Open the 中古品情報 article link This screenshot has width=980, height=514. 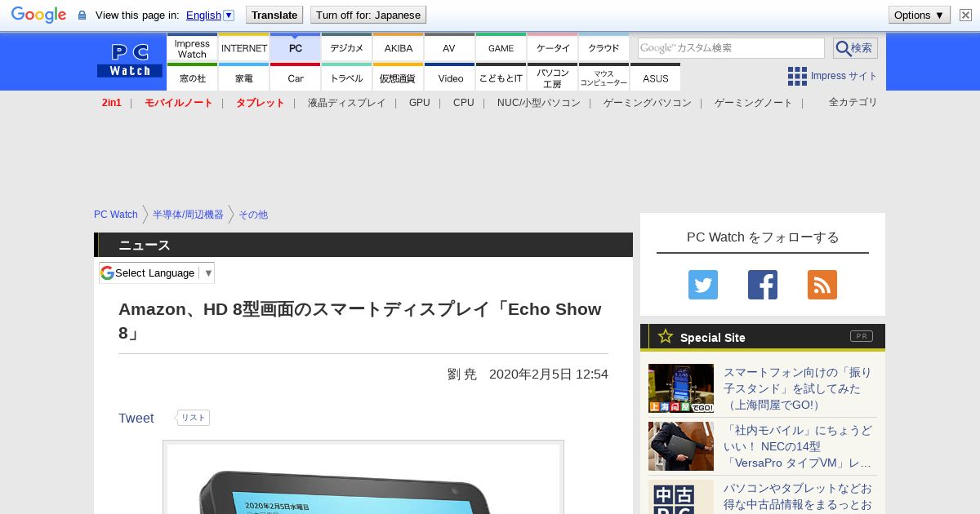coord(798,497)
